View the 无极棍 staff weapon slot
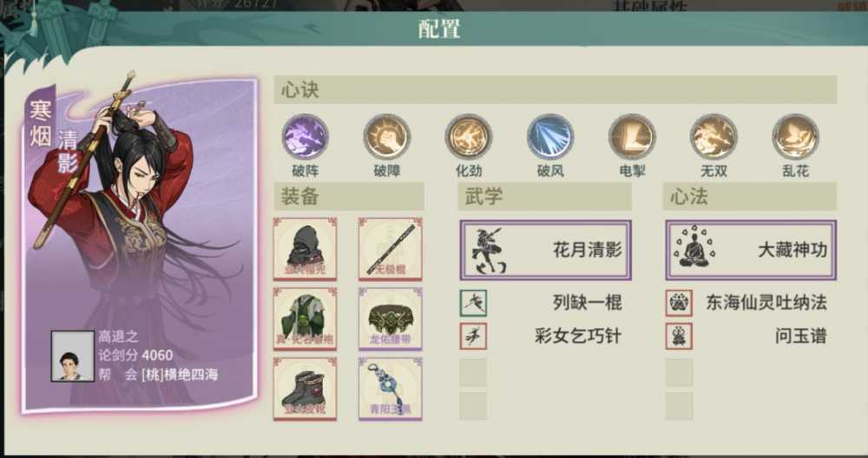This screenshot has height=458, width=868. click(391, 249)
